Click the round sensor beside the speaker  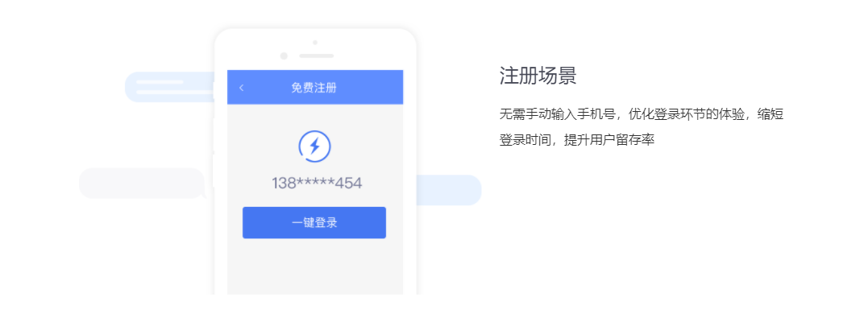[284, 56]
